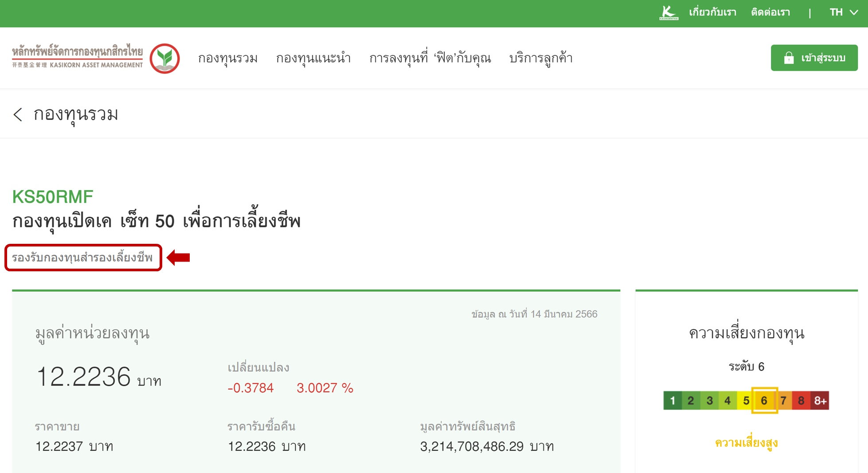This screenshot has width=868, height=473.
Task: Click the เข้าสู่ระบบ login button
Action: [814, 58]
